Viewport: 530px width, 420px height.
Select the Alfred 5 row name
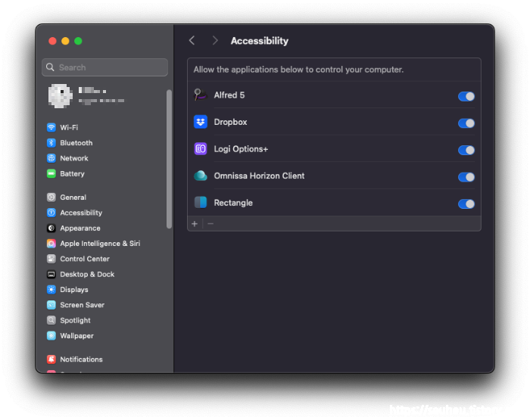(x=229, y=95)
